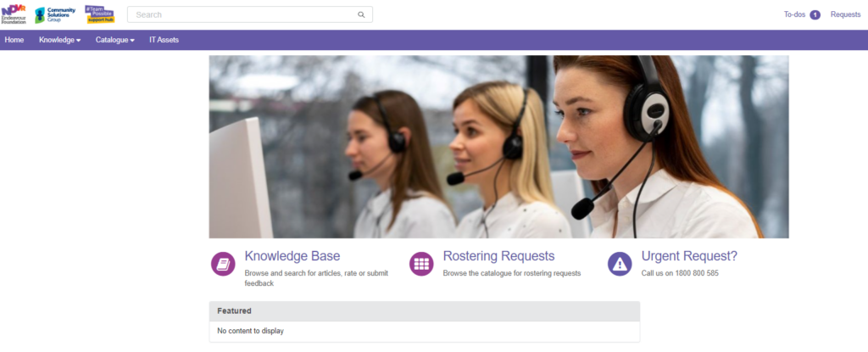Expand the Knowledge dropdown menu
Viewport: 868px width, 352px height.
(59, 40)
